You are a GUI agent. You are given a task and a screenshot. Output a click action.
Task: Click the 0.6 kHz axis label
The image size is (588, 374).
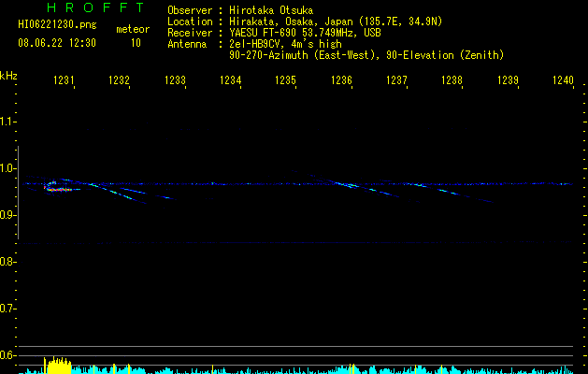pos(7,355)
